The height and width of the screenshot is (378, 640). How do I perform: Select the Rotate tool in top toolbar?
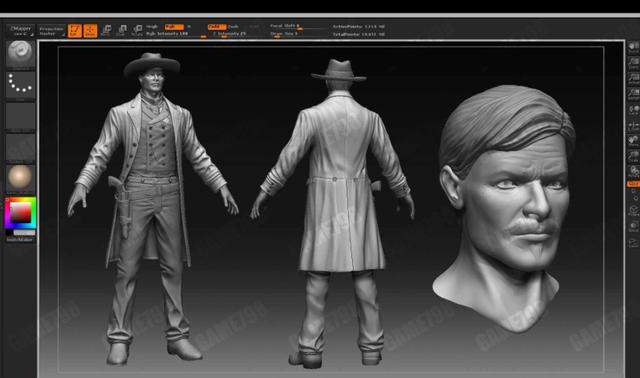pyautogui.click(x=138, y=31)
